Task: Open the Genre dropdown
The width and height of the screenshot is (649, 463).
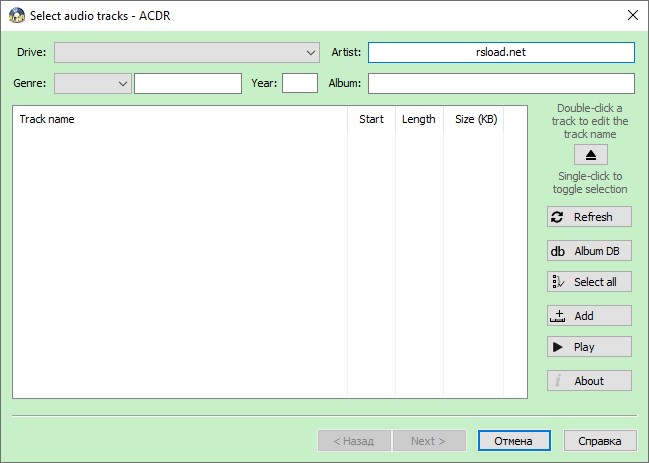Action: pyautogui.click(x=93, y=84)
